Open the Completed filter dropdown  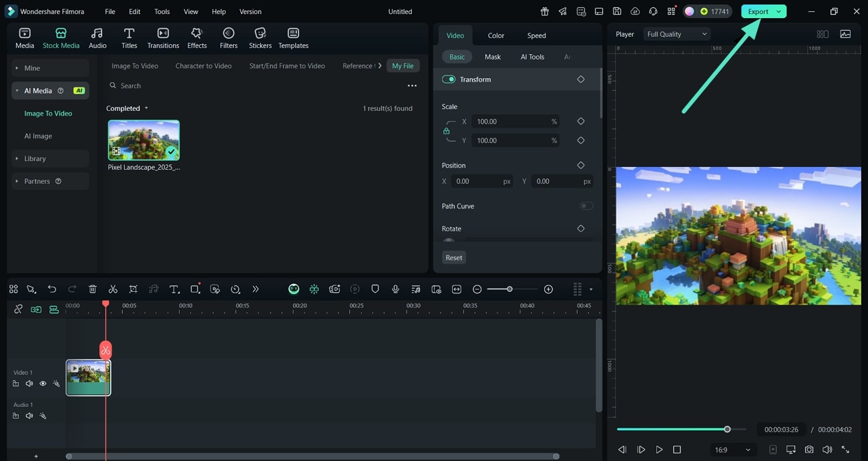127,108
